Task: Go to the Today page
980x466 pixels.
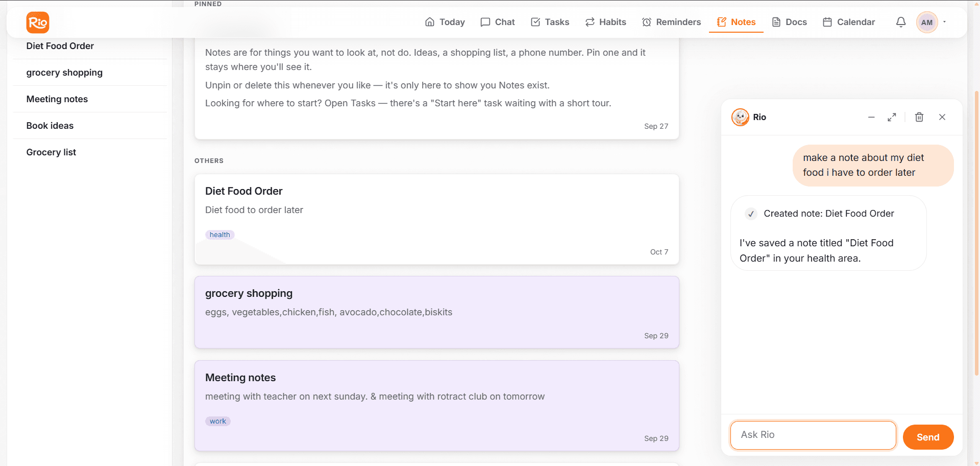Action: point(445,22)
